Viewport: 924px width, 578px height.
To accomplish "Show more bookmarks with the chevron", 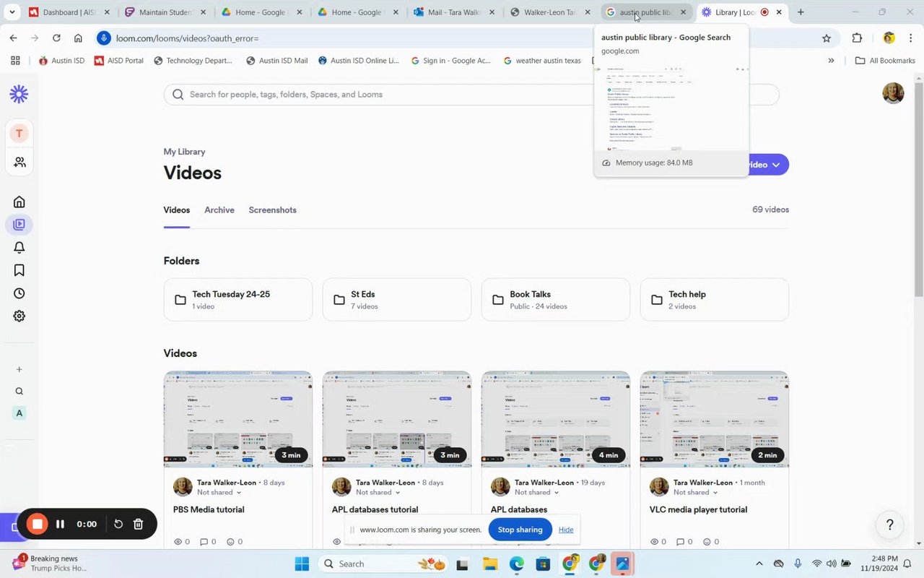I will 831,61.
